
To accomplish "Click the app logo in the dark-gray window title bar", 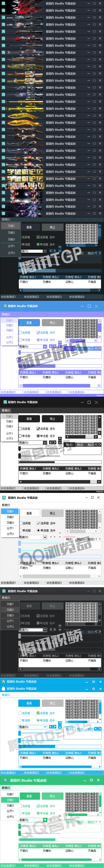I will pos(4,591).
